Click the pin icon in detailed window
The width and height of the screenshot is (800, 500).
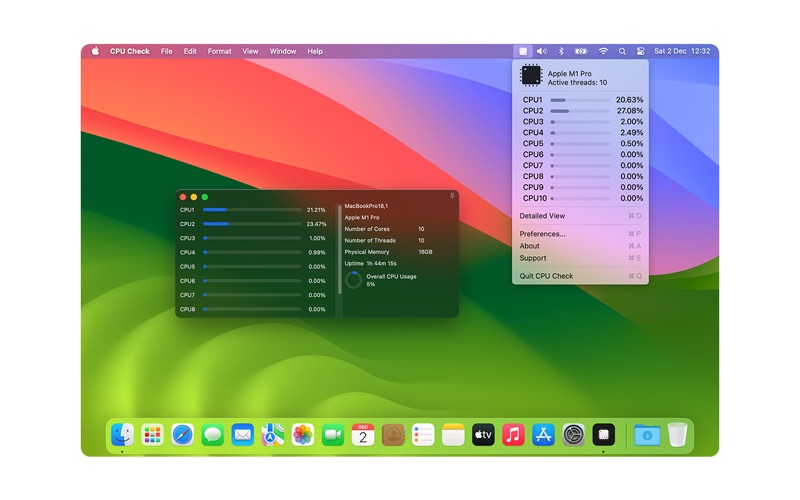pos(452,195)
